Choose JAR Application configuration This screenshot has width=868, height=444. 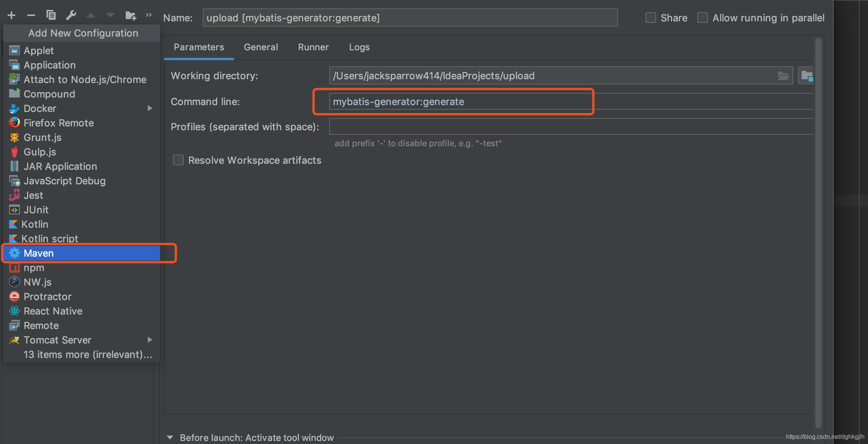tap(81, 166)
